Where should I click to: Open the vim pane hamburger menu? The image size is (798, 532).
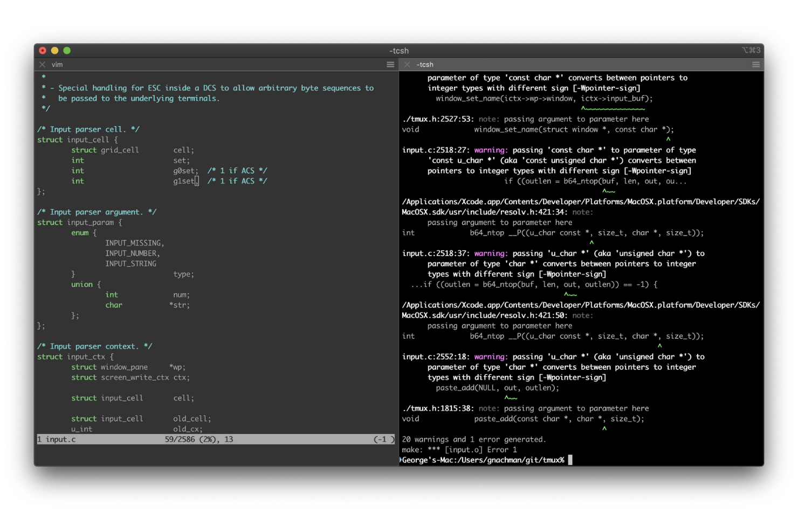click(390, 64)
